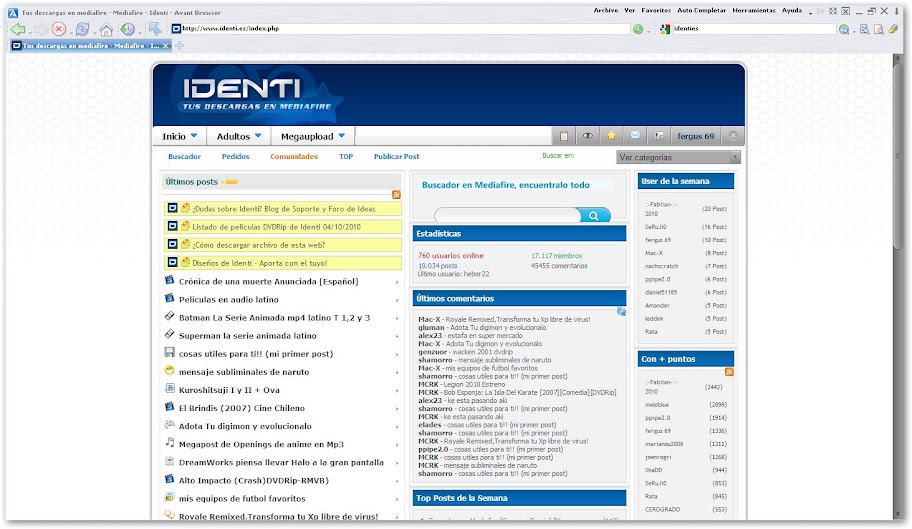This screenshot has width=912, height=529.
Task: Click the Mediafire search magnifier button
Action: pos(594,216)
